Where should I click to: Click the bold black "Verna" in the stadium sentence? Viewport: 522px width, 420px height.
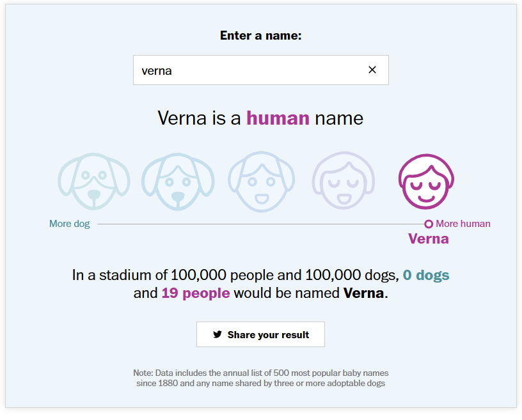click(x=364, y=293)
